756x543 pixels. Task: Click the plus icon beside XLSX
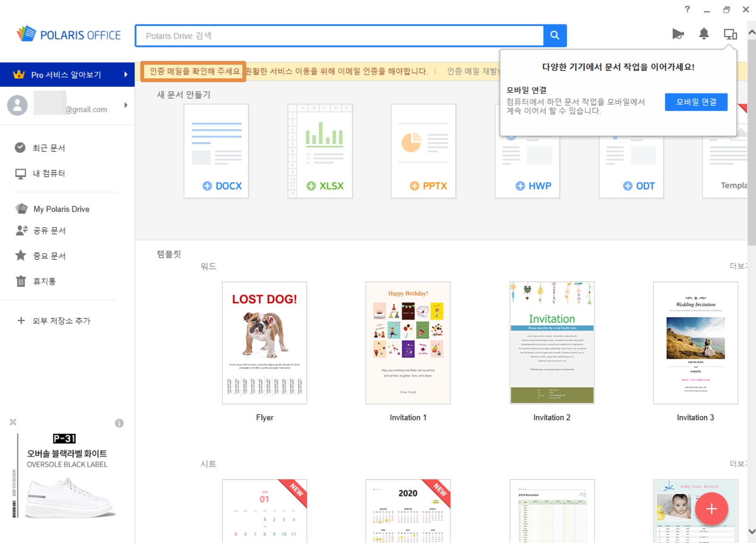point(311,186)
